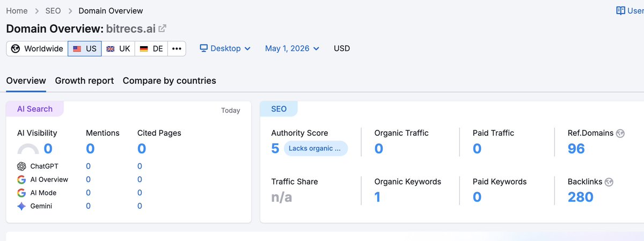Click the AI Overview row label
The width and height of the screenshot is (644, 241).
coord(49,179)
